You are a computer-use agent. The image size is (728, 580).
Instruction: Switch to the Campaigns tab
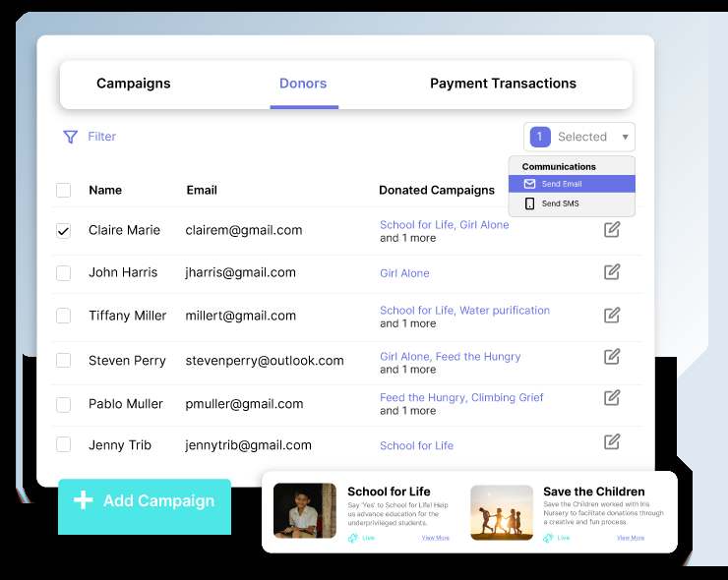[133, 84]
